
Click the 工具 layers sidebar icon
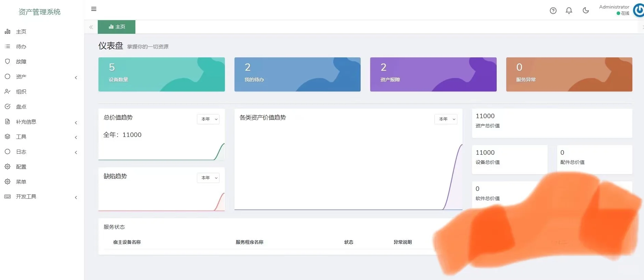(x=8, y=137)
